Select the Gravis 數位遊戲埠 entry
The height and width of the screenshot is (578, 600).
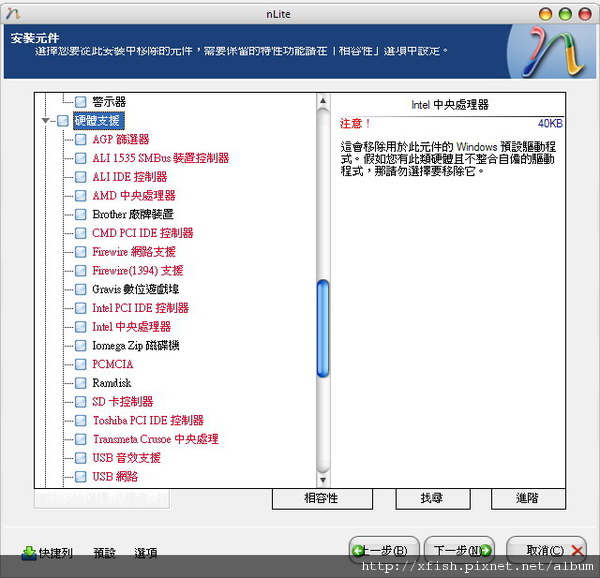[135, 289]
